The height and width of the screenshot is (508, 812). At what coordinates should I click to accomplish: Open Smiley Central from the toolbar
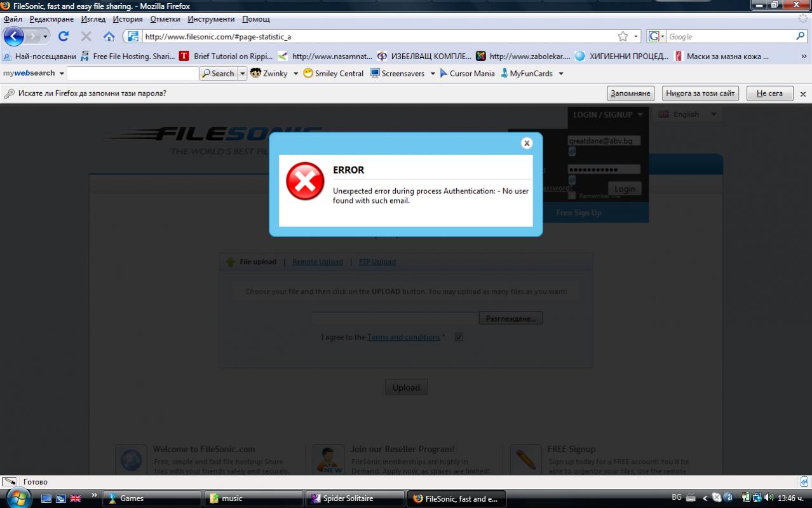coord(334,73)
